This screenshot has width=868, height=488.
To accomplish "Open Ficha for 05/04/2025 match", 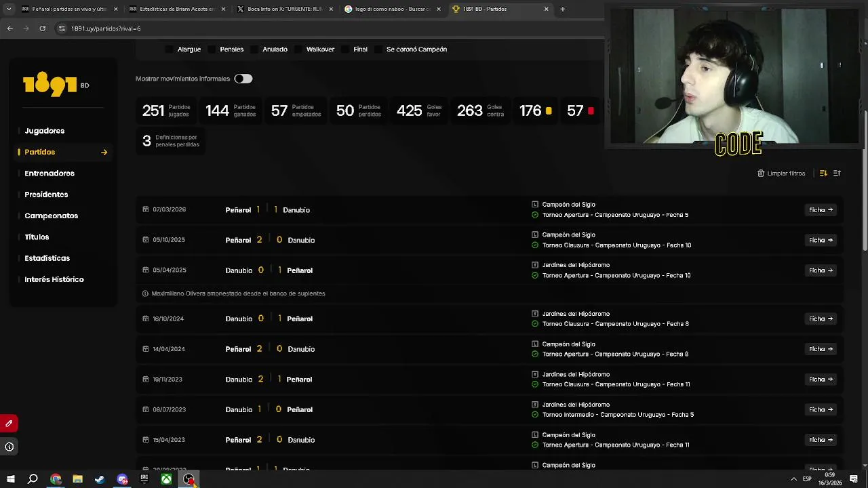I will (821, 270).
